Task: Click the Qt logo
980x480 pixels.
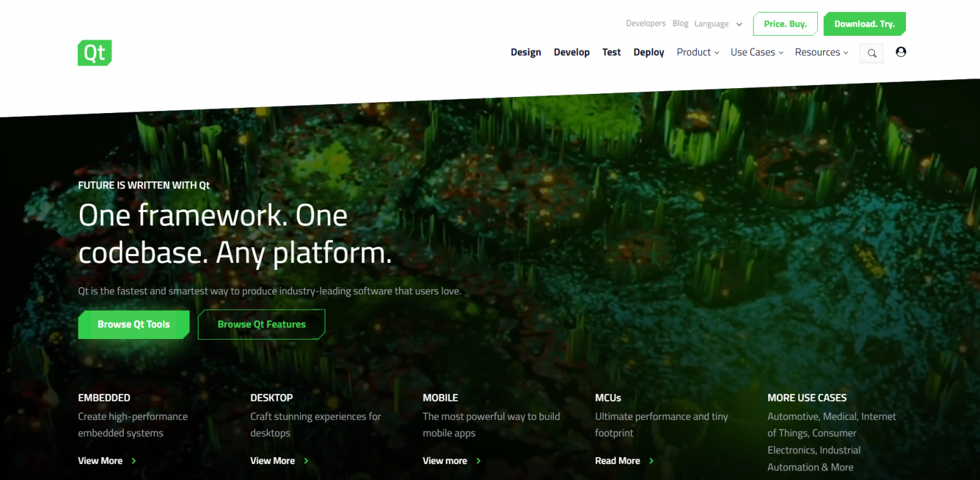Action: (94, 52)
